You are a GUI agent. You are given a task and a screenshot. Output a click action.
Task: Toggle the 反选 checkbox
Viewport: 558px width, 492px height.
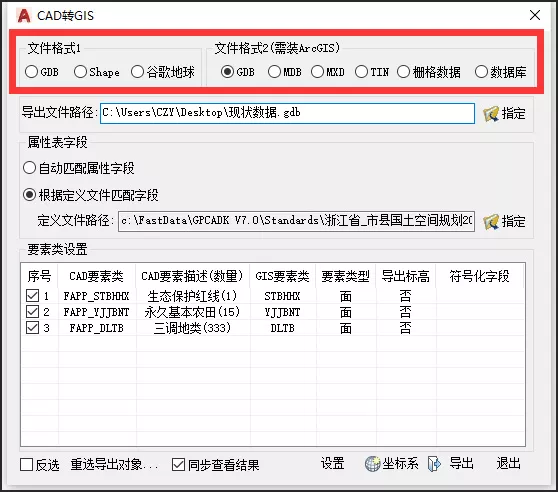click(x=27, y=465)
